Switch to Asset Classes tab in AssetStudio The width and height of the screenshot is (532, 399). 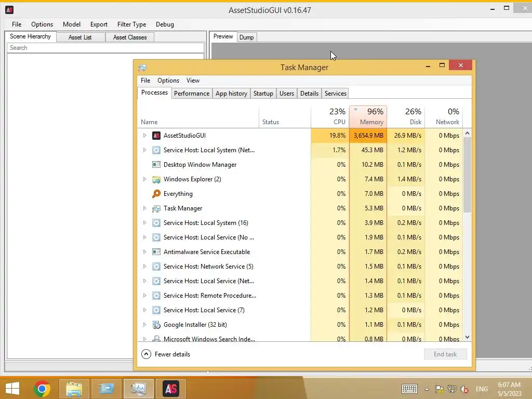(x=130, y=37)
